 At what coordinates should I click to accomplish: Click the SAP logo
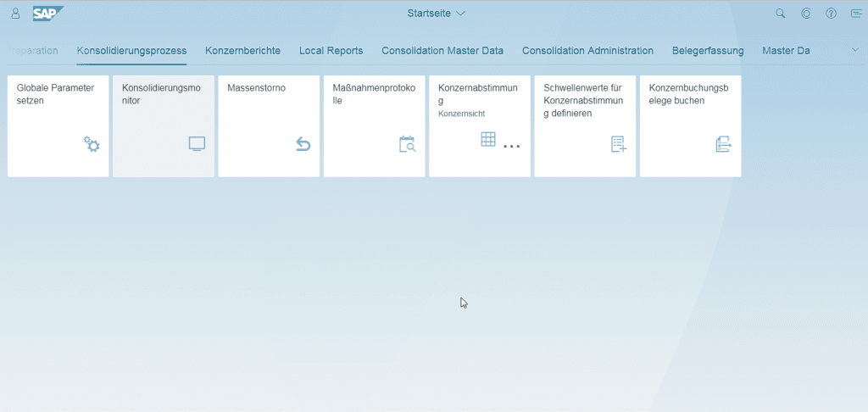point(47,14)
